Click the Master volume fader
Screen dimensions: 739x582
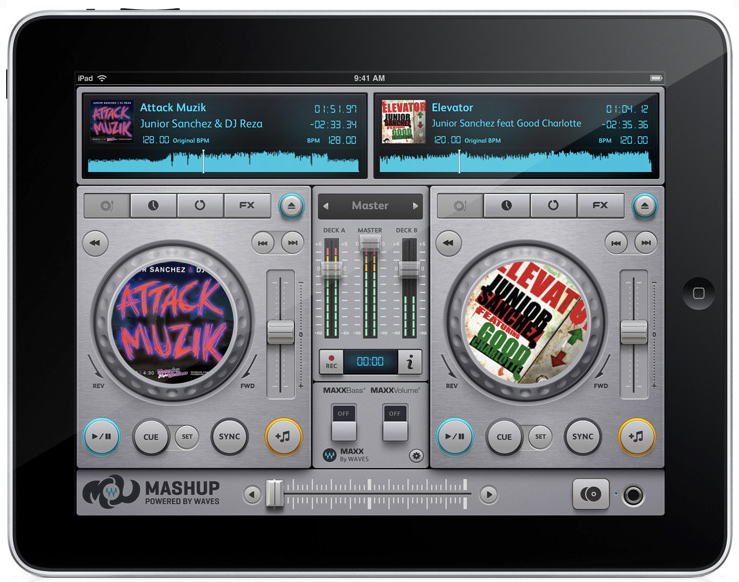pos(370,243)
